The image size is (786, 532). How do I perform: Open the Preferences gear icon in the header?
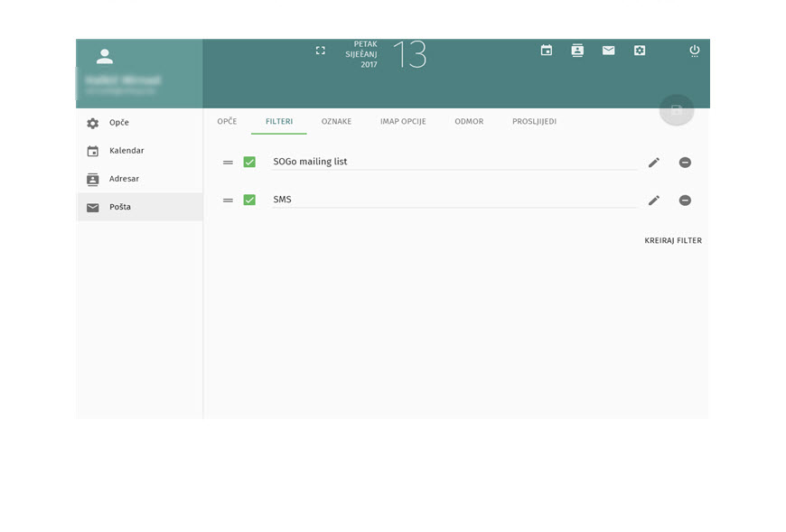(640, 50)
